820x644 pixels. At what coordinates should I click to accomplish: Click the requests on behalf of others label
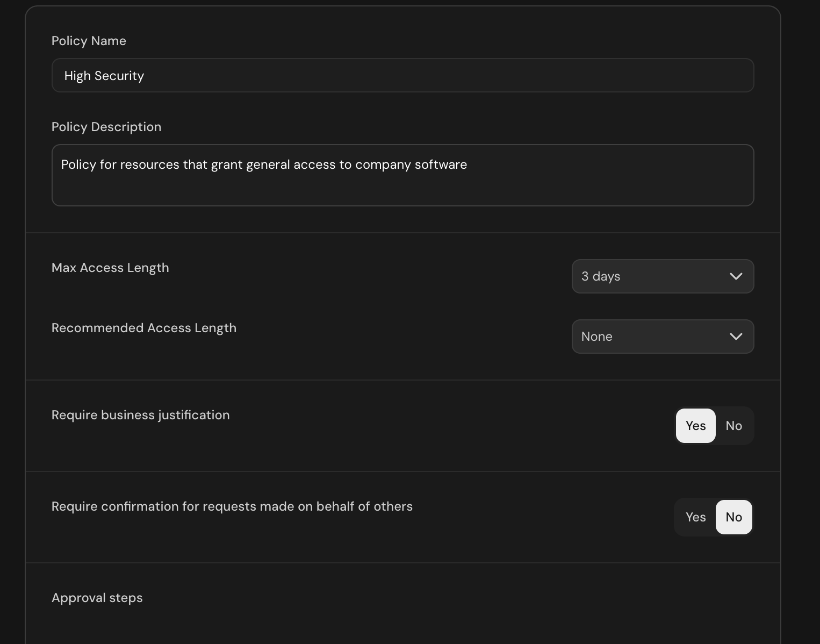point(232,506)
